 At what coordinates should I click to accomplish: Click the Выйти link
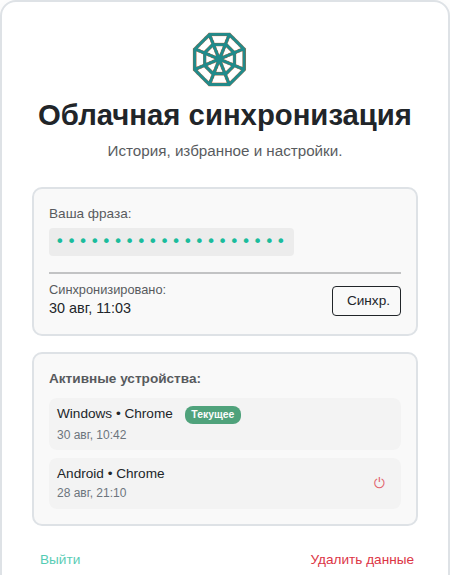point(60,560)
